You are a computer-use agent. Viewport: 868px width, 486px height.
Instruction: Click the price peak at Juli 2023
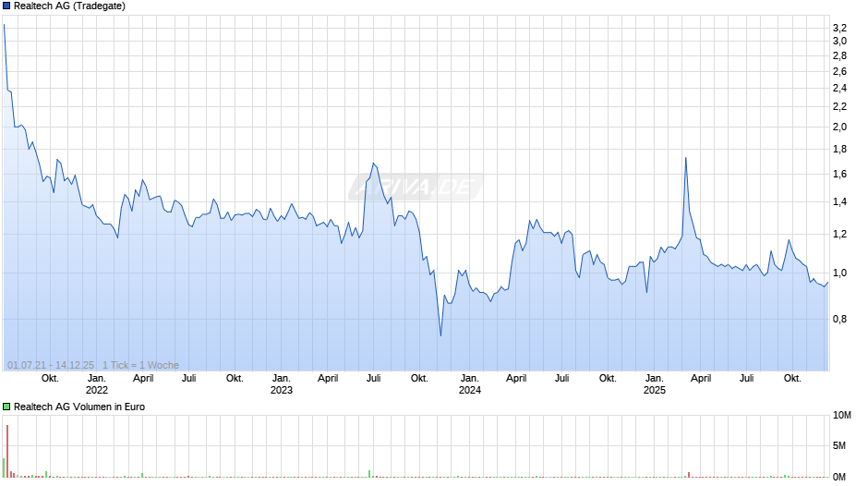374,164
